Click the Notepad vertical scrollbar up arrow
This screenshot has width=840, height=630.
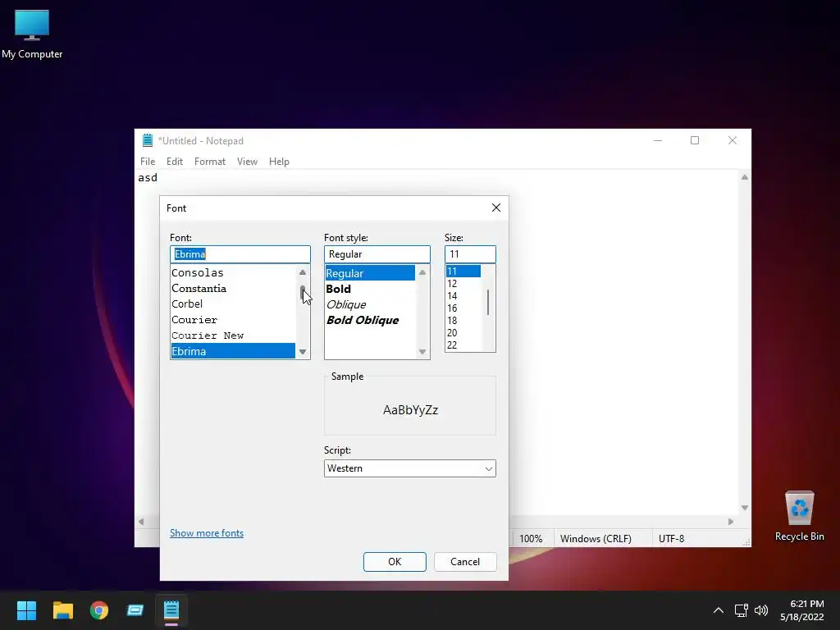click(x=745, y=177)
